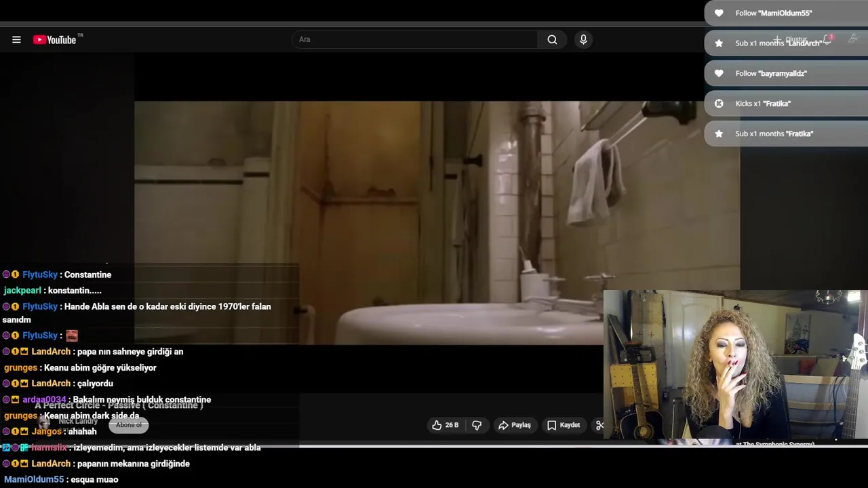Click jackpearl username in chat

22,291
